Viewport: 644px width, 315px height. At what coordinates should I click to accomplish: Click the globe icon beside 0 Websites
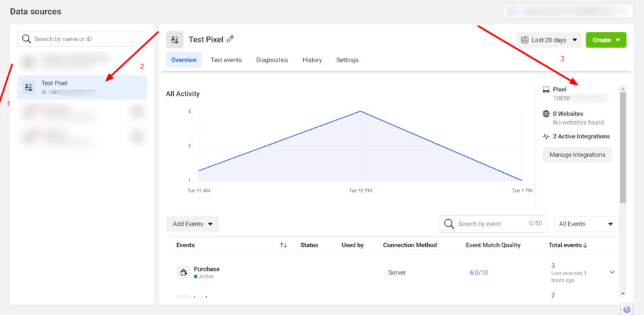(546, 114)
